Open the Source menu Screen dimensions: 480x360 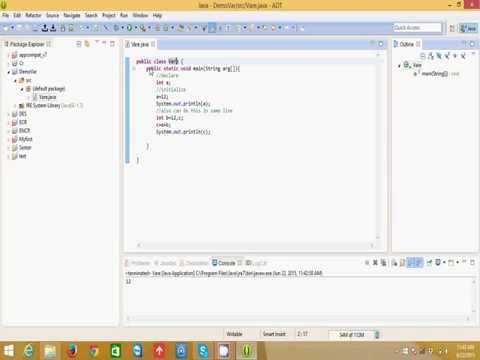pos(52,15)
